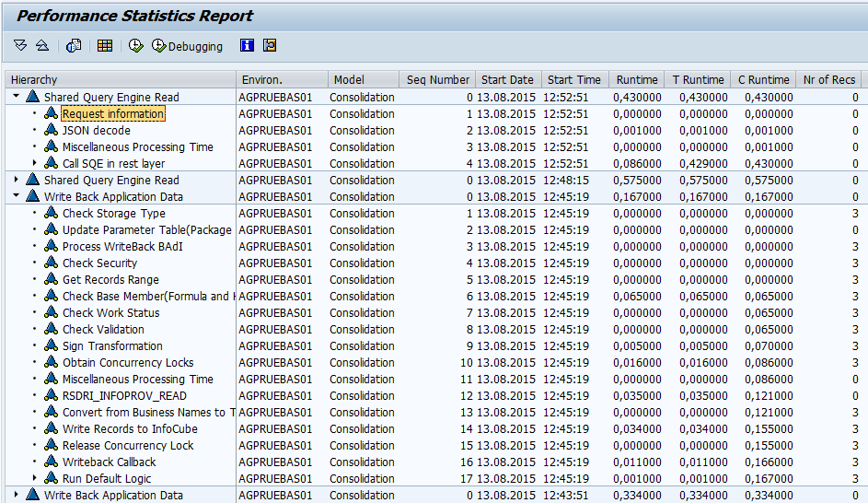Select the Write Records to InfoCube row
This screenshot has width=868, height=503.
click(130, 429)
